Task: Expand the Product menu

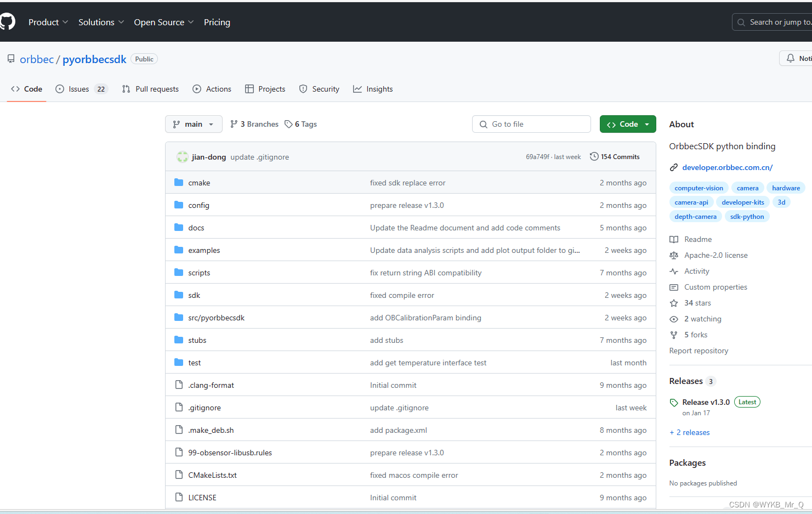Action: click(x=48, y=22)
